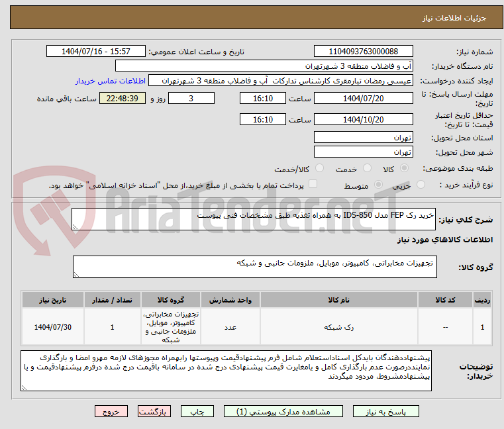Click the واحد شمارش column header
The height and width of the screenshot is (429, 504).
pos(230,300)
